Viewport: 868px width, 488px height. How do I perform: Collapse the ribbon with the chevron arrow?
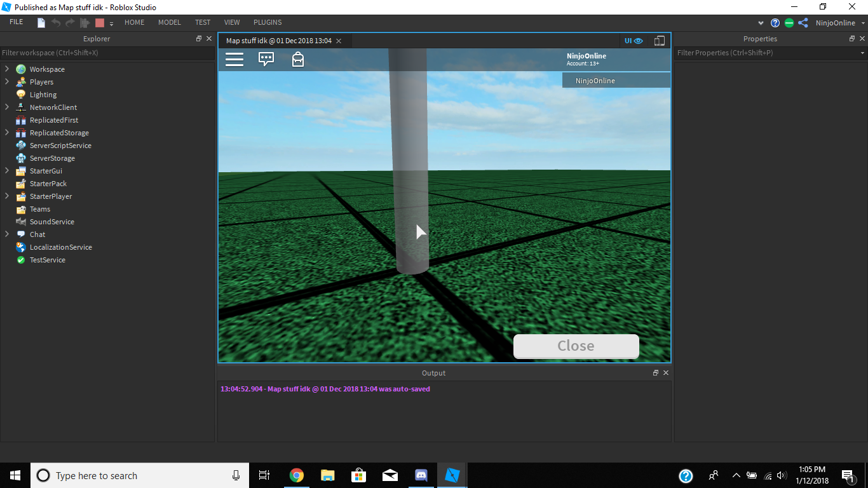coord(761,23)
